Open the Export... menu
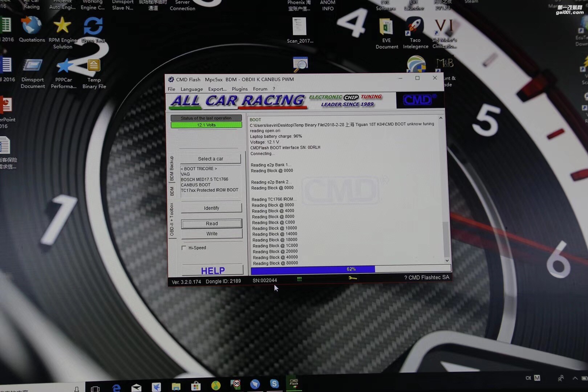Viewport: 588px width, 392px height. pyautogui.click(x=217, y=89)
